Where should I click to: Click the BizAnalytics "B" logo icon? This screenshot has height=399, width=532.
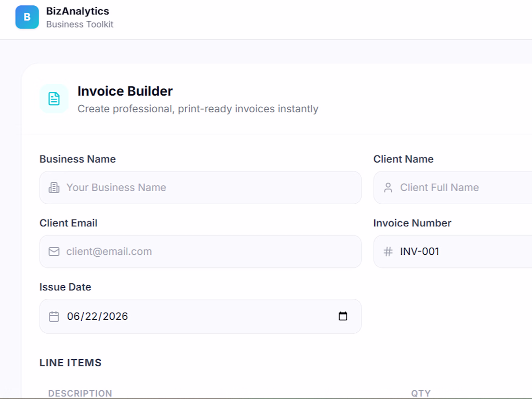click(x=27, y=17)
